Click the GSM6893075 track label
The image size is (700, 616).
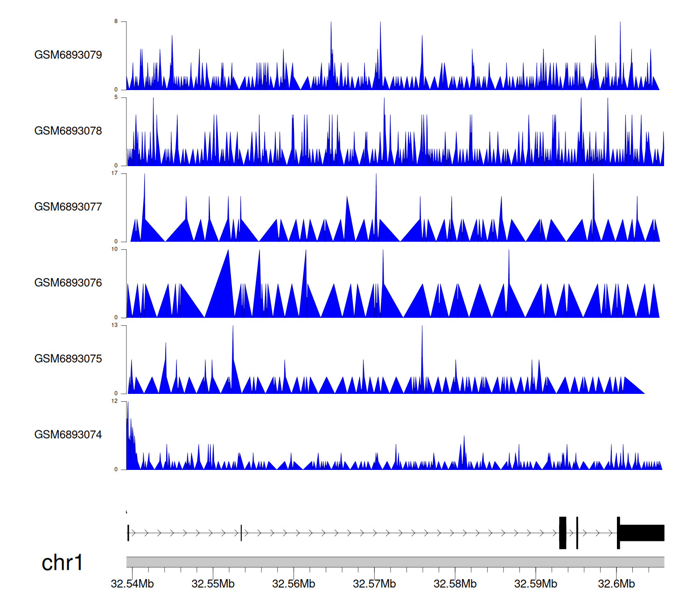(68, 359)
